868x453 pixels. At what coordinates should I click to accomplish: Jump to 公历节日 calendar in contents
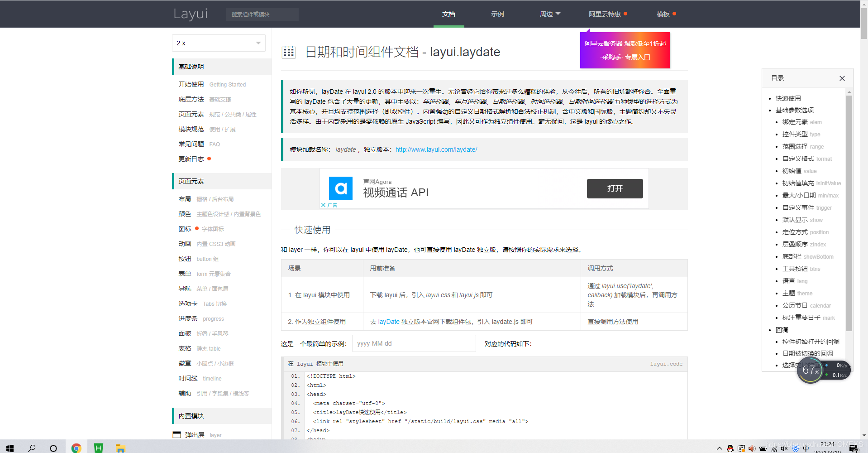806,305
